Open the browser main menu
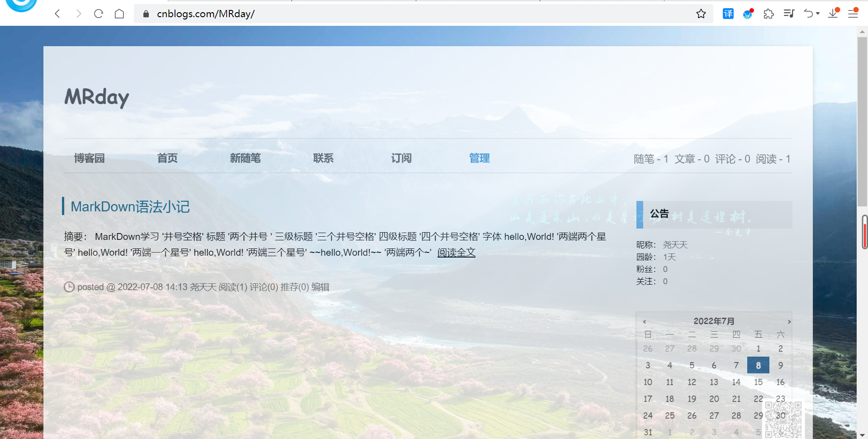 (853, 14)
